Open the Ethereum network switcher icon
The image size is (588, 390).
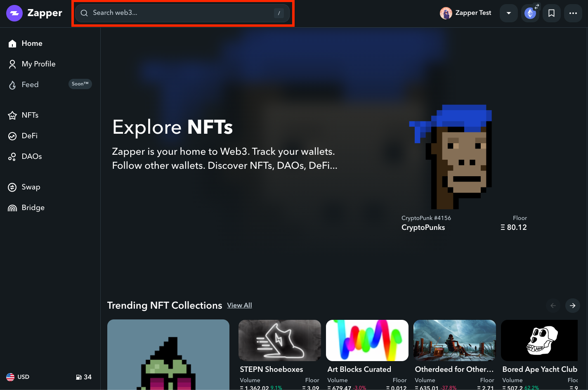[x=530, y=13]
